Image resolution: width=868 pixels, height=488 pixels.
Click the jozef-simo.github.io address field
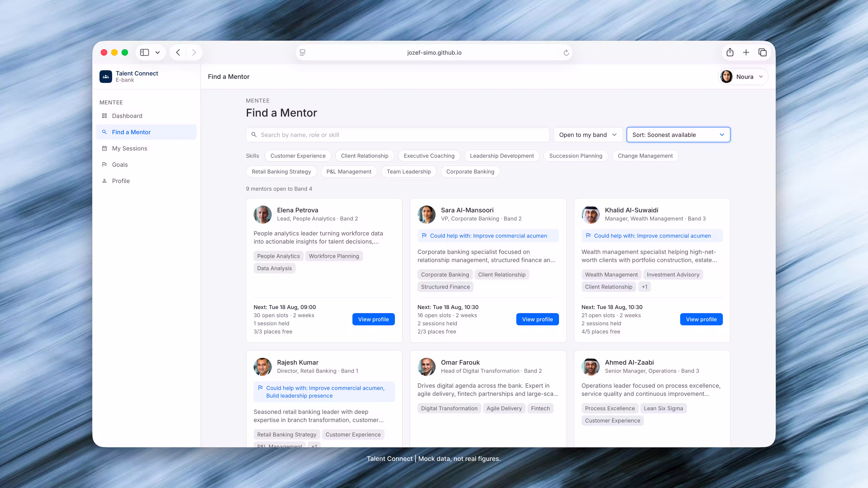point(434,53)
